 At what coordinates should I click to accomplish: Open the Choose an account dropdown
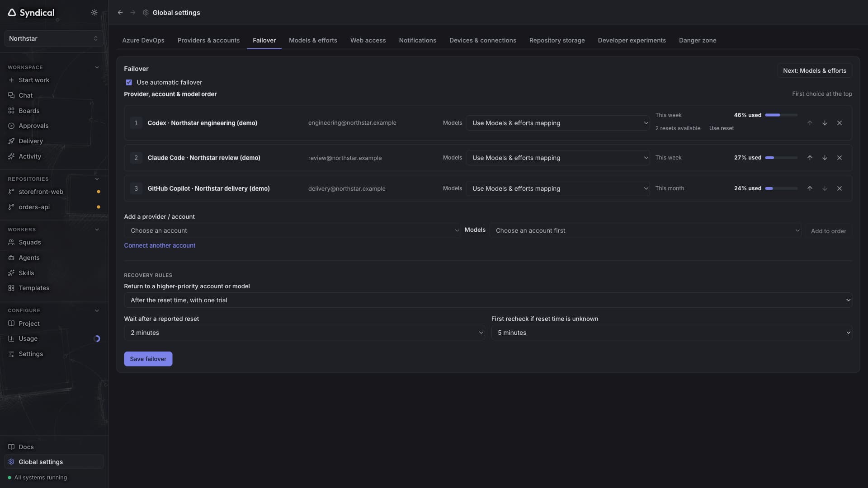tap(292, 230)
